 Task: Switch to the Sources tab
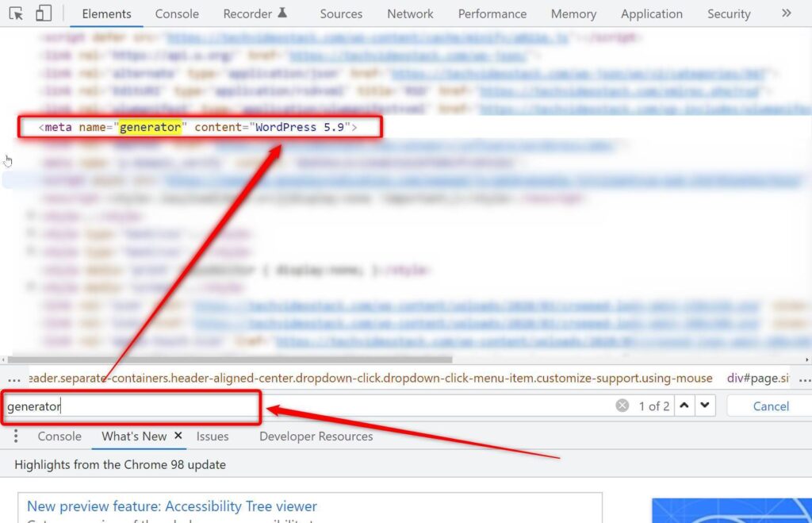[x=341, y=14]
